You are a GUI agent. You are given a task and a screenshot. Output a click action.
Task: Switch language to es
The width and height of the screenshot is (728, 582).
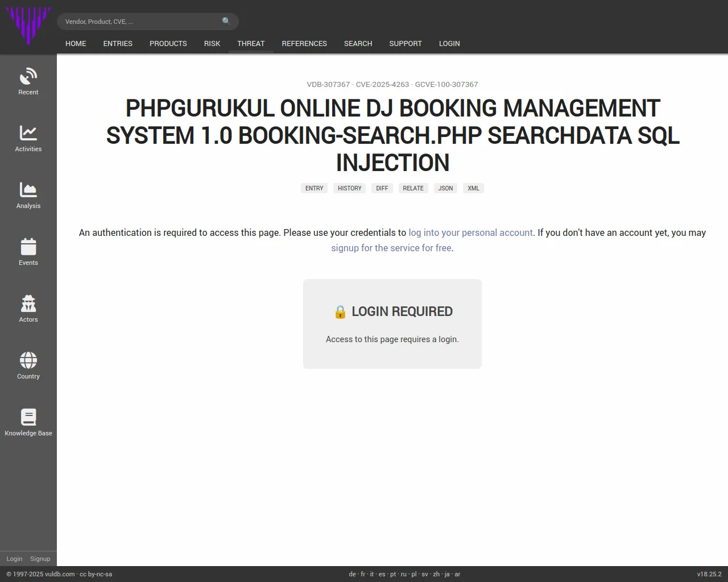382,574
